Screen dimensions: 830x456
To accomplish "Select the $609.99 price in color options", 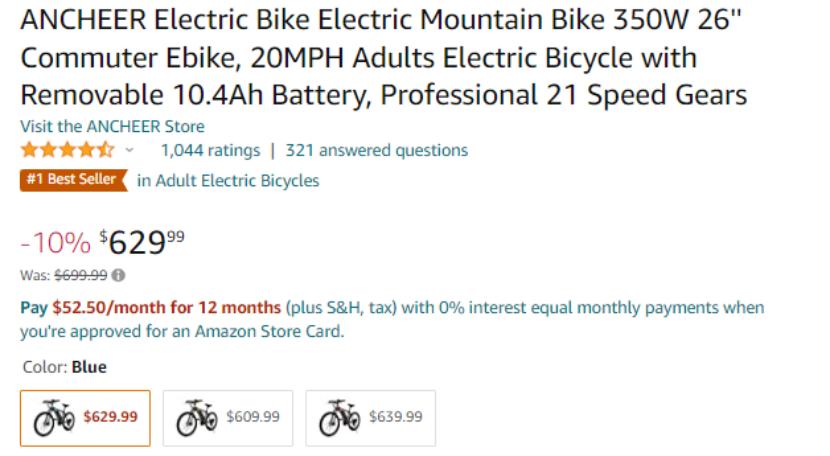I will tap(253, 417).
